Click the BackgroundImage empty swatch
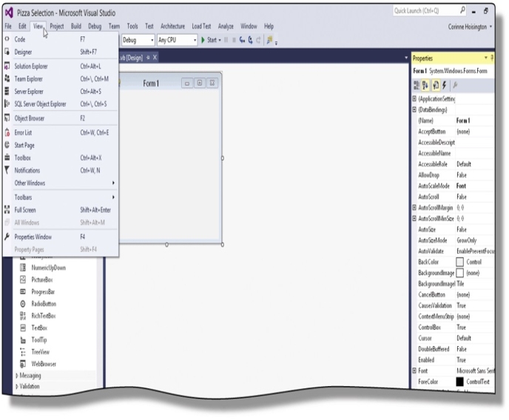The height and width of the screenshot is (420, 509). (x=459, y=273)
